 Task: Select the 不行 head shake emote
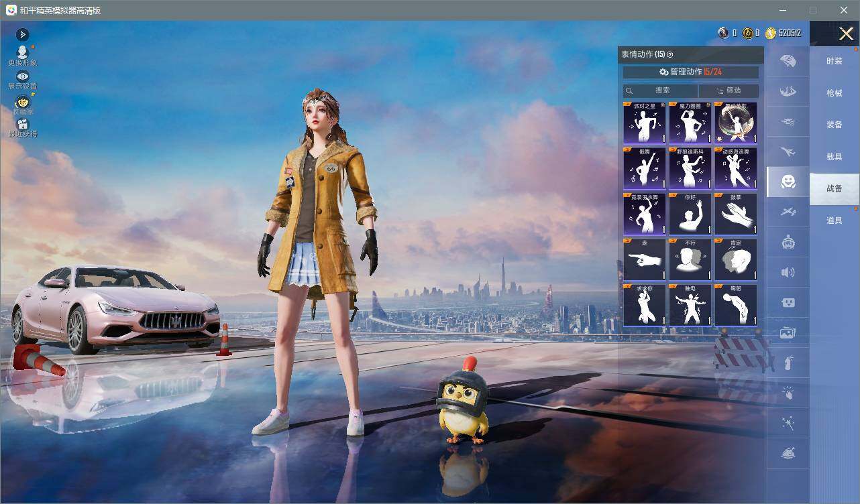pyautogui.click(x=690, y=259)
